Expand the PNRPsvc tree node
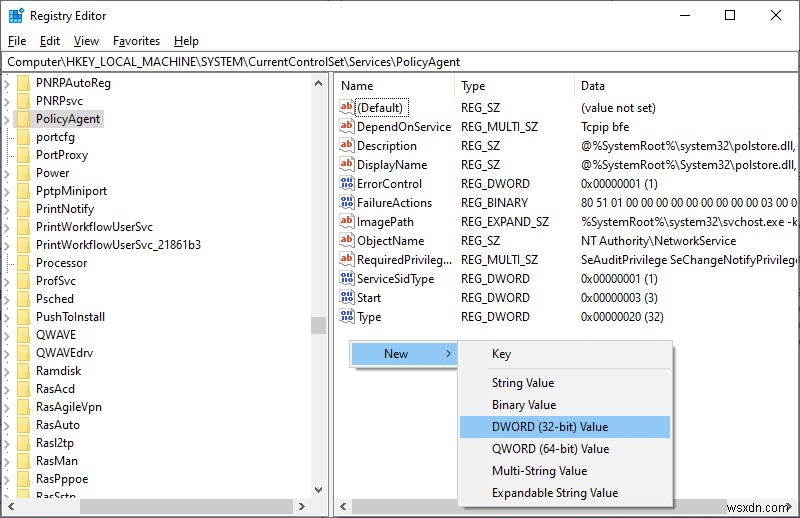The height and width of the screenshot is (518, 800). click(x=7, y=101)
